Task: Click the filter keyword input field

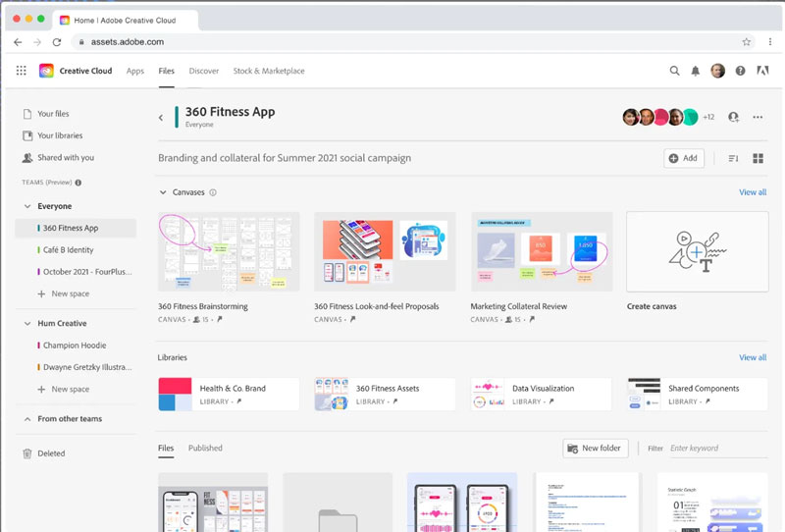Action: click(x=718, y=449)
